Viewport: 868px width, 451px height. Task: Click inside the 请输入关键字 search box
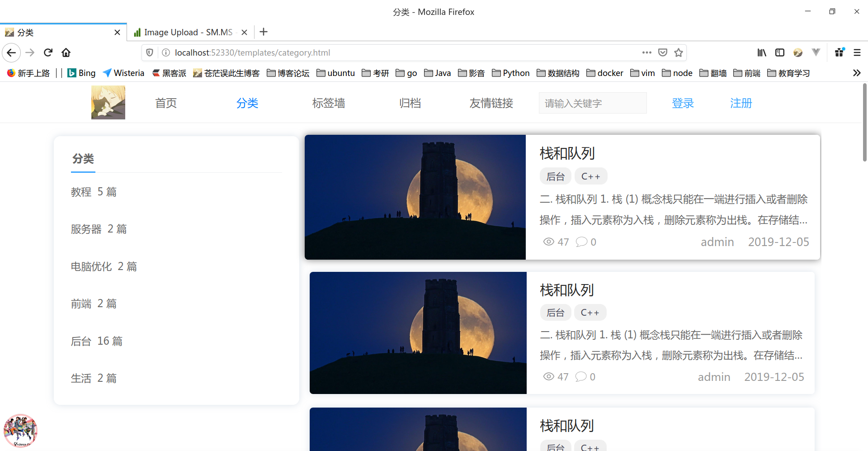592,103
